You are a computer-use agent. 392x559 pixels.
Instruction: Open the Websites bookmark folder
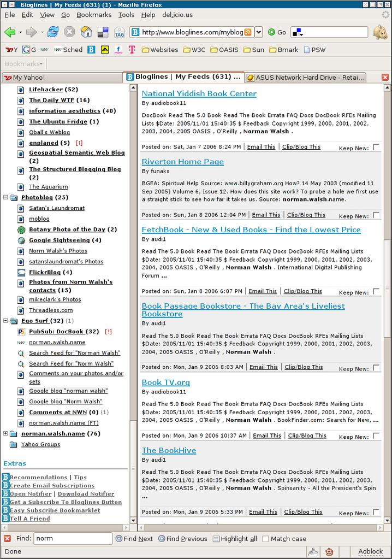coord(160,50)
